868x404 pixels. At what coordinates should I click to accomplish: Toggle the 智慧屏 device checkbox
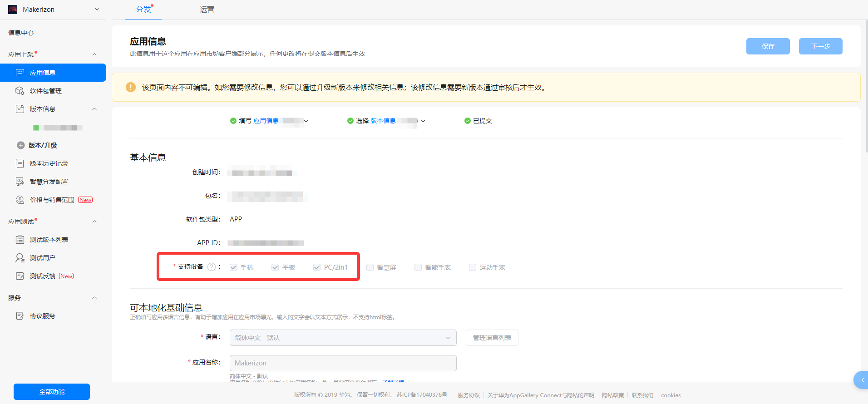[x=370, y=267]
